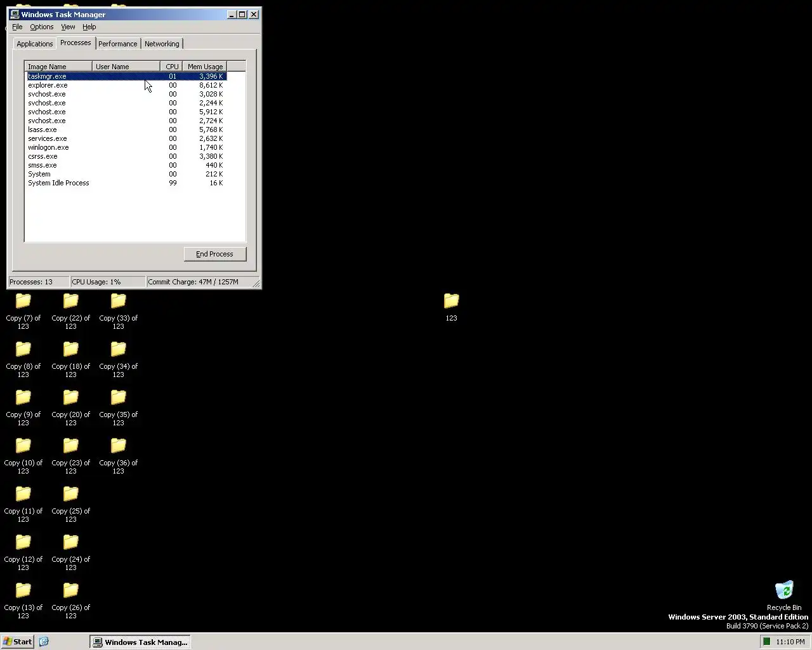Minimize the Windows Task Manager window
Screen dimensions: 812x650
coord(232,14)
